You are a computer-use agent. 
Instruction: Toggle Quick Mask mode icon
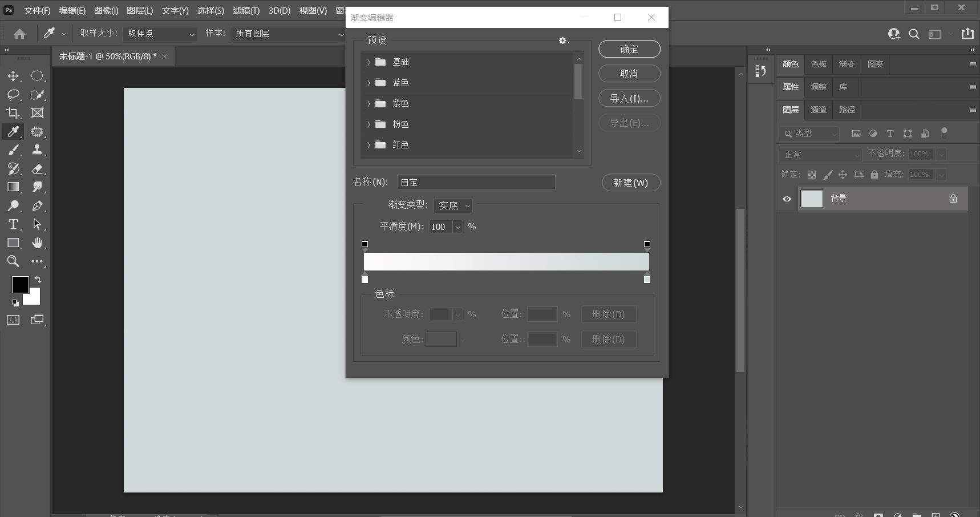coord(13,320)
